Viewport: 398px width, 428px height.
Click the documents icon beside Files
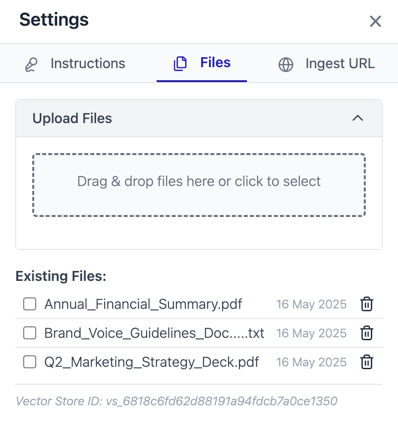click(x=180, y=63)
